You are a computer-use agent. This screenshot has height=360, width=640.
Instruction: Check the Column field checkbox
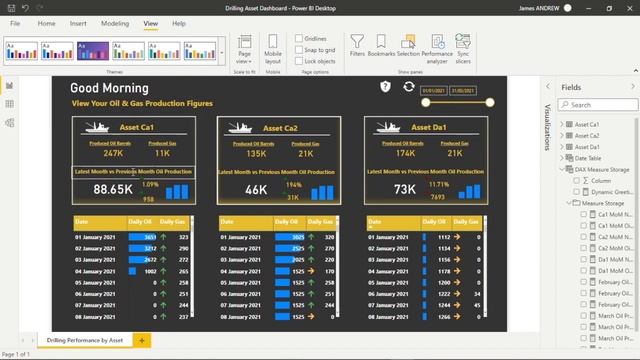(576, 180)
